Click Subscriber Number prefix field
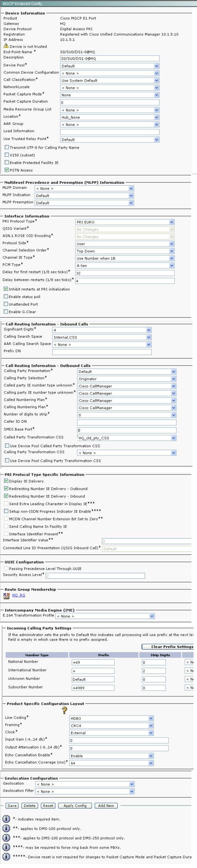The width and height of the screenshot is (197, 868). [x=93, y=688]
